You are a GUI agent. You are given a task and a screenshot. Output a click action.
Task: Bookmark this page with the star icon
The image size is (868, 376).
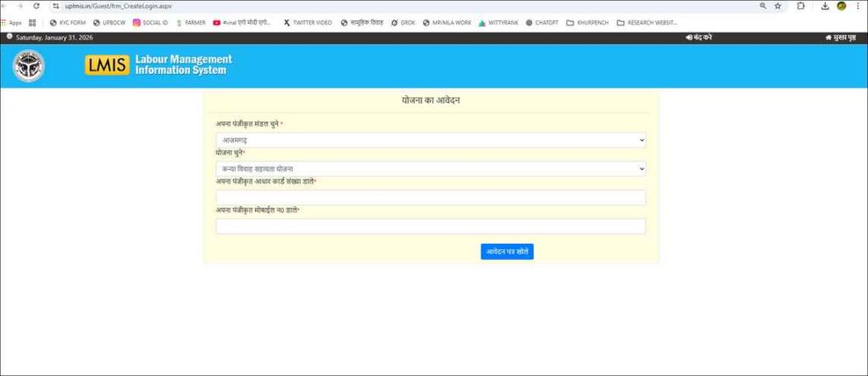click(778, 6)
